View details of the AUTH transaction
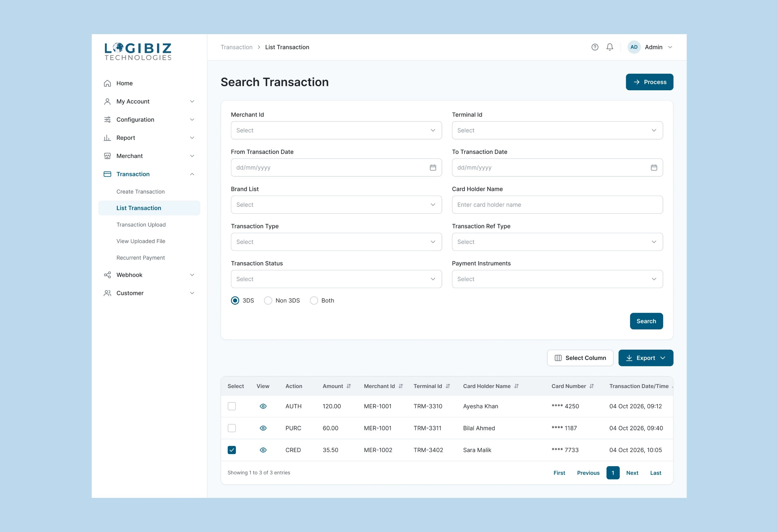The width and height of the screenshot is (778, 532). (263, 406)
